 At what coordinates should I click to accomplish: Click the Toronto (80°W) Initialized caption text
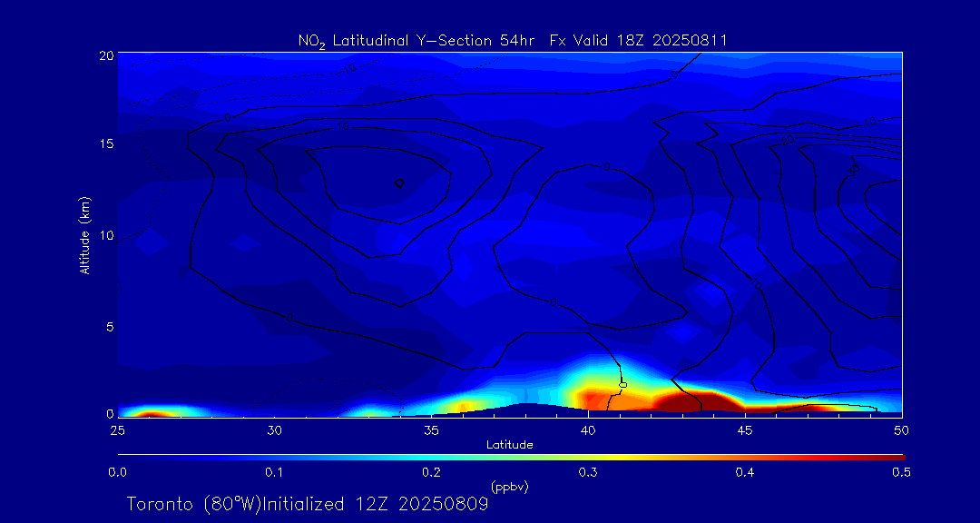tap(307, 504)
